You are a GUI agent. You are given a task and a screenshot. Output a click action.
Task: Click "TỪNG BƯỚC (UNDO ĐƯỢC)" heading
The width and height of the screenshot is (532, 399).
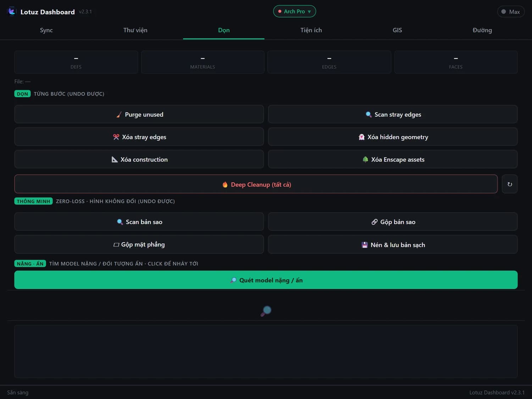click(69, 94)
